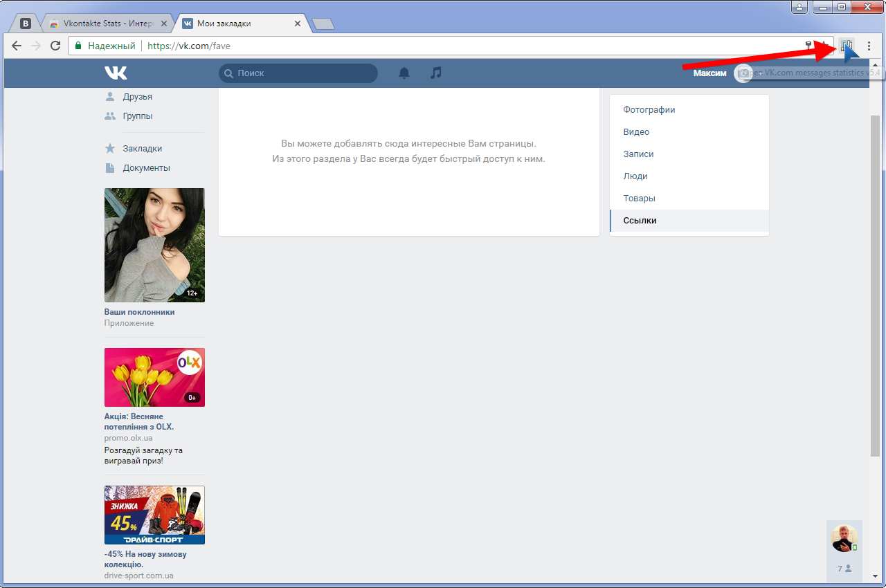Open Chrome three-dot menu
The image size is (886, 588).
coord(869,46)
